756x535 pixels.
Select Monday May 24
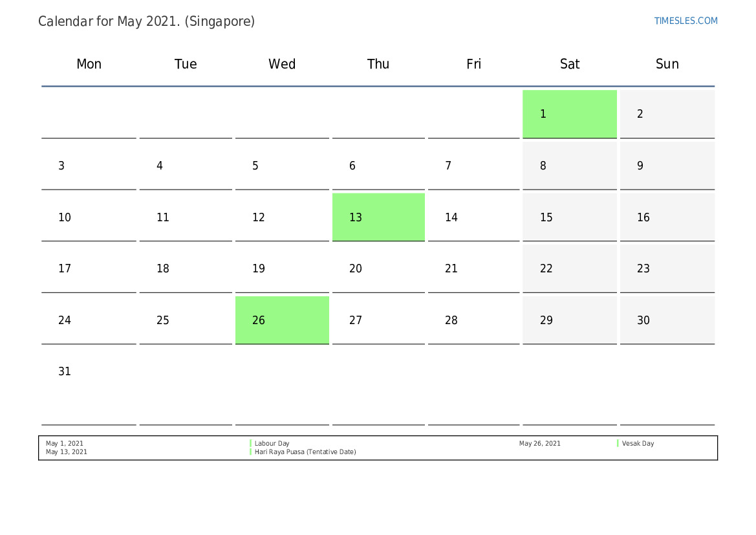click(x=89, y=320)
